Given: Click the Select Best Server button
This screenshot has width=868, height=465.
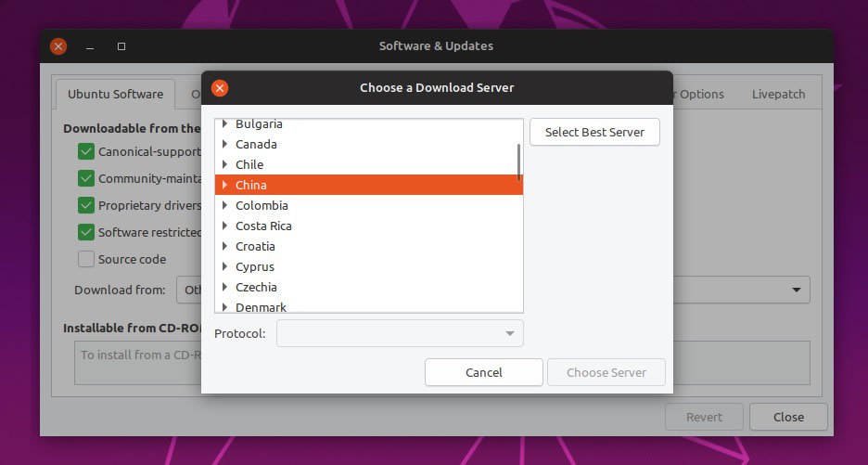Looking at the screenshot, I should [594, 132].
